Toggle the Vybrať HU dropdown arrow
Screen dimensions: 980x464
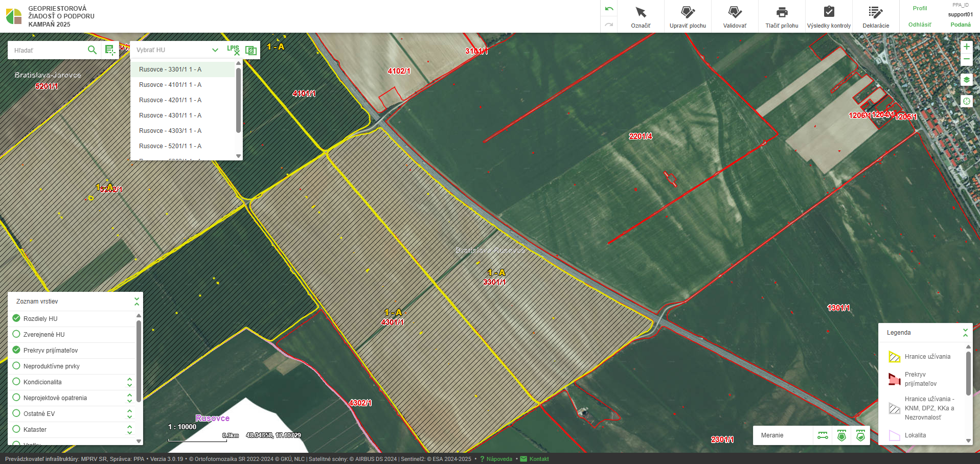[215, 50]
